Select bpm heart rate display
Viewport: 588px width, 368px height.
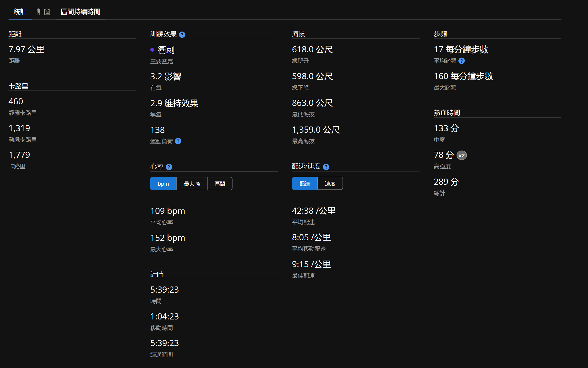tap(163, 184)
